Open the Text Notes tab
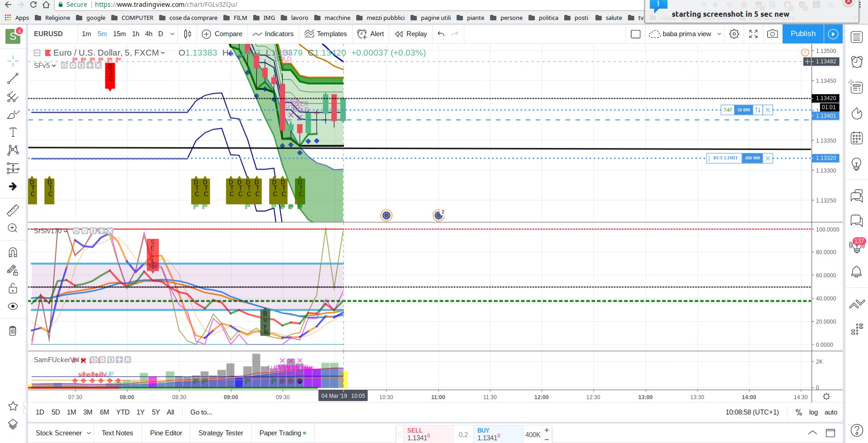This screenshot has width=868, height=443. [118, 433]
